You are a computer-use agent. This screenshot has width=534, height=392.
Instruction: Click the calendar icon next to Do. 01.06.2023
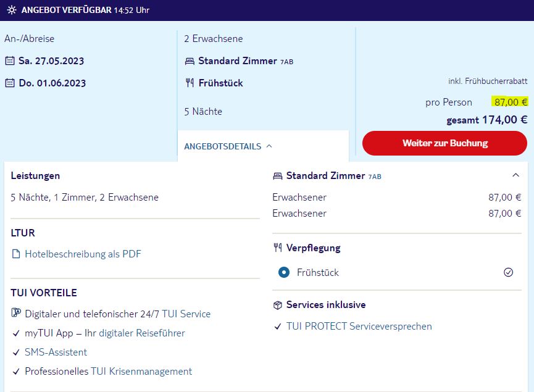coord(10,83)
